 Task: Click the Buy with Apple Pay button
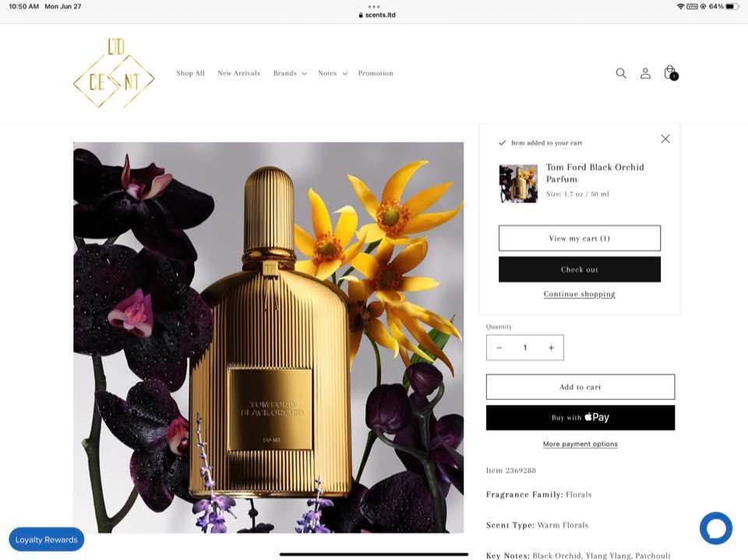pyautogui.click(x=580, y=417)
